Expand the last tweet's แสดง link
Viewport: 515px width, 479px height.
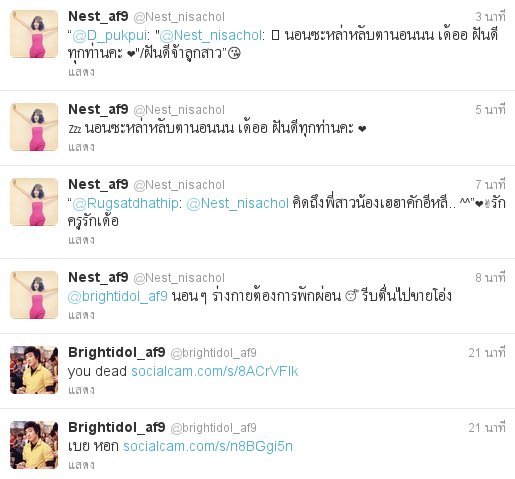click(x=81, y=465)
